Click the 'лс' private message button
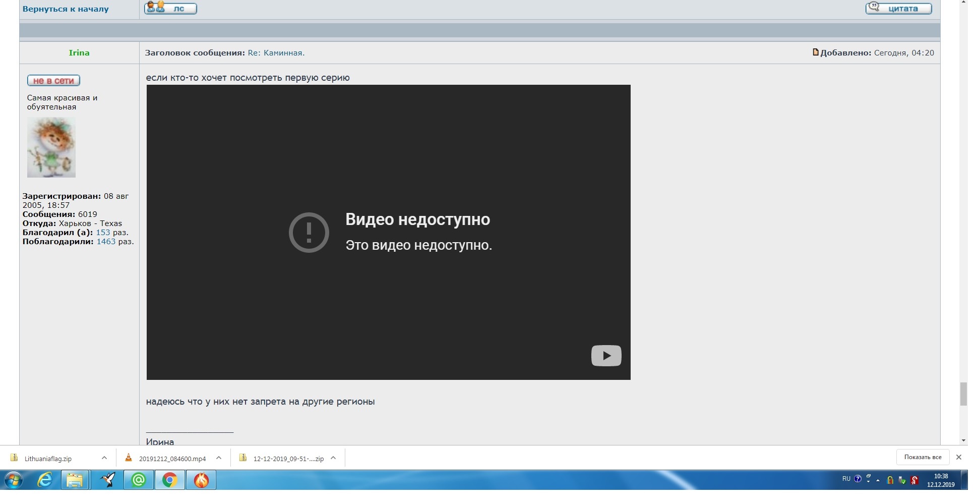 click(x=170, y=9)
